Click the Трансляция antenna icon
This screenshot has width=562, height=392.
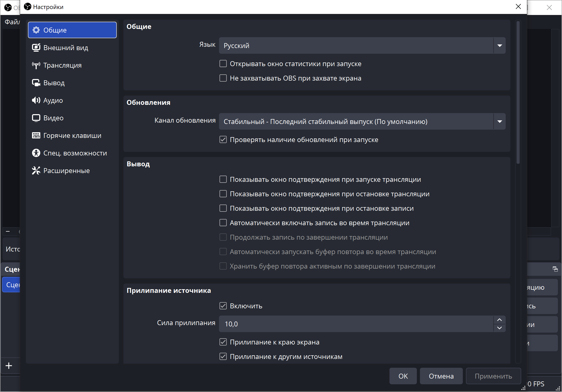click(x=36, y=65)
